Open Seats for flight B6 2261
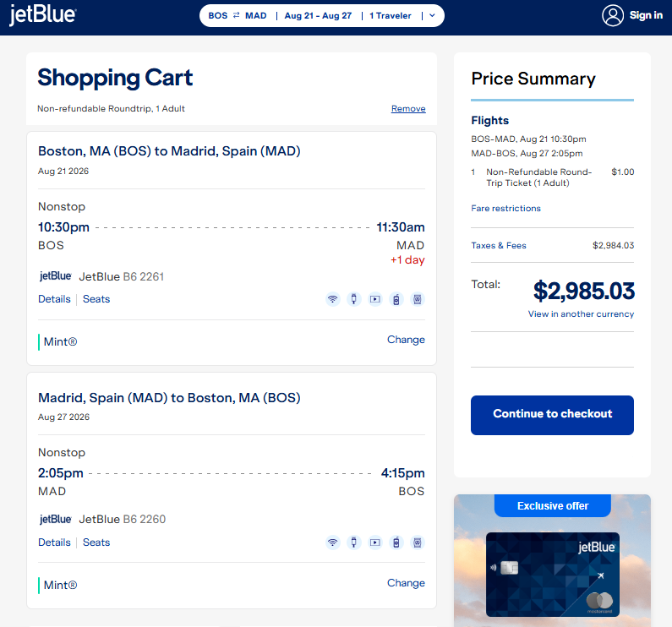The image size is (672, 627). point(96,299)
